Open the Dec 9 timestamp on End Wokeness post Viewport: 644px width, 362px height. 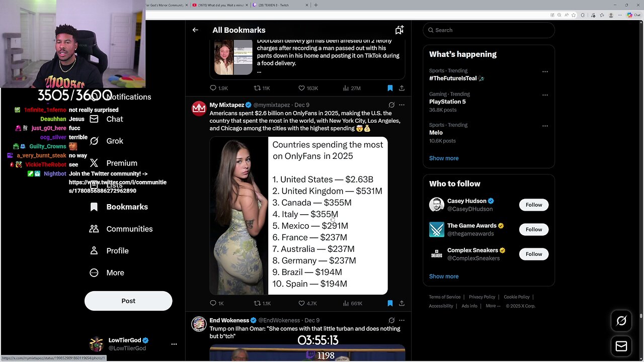pos(312,320)
